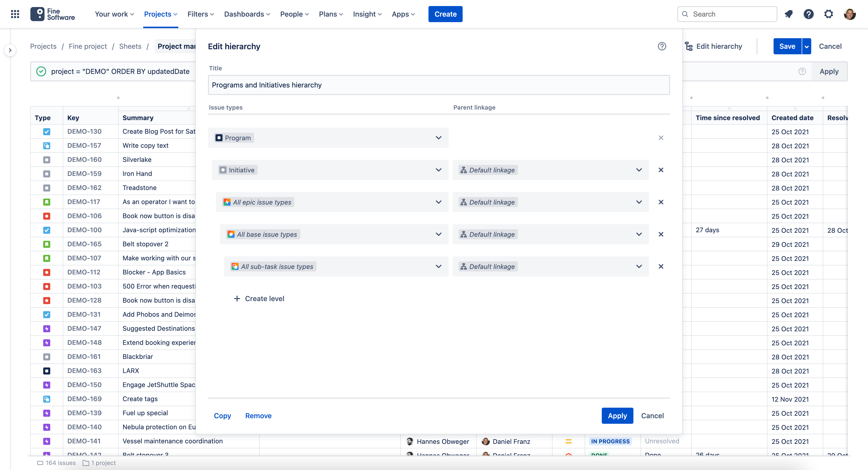The width and height of the screenshot is (868, 470).
Task: Open the base issue row Default linkage dropdown
Action: pyautogui.click(x=551, y=234)
